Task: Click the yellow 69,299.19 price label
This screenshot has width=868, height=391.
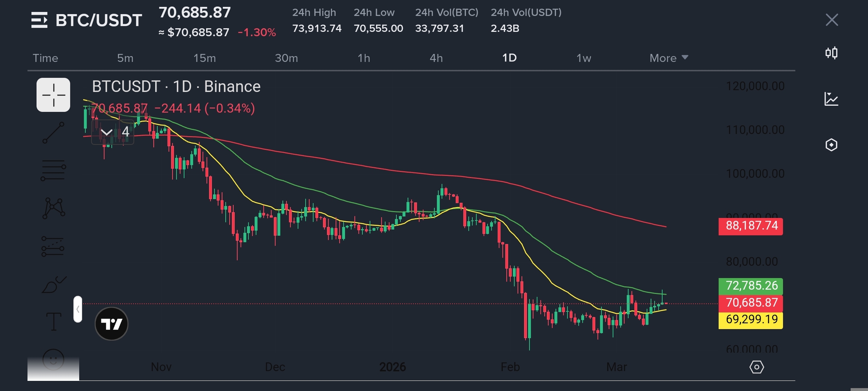Action: tap(750, 320)
